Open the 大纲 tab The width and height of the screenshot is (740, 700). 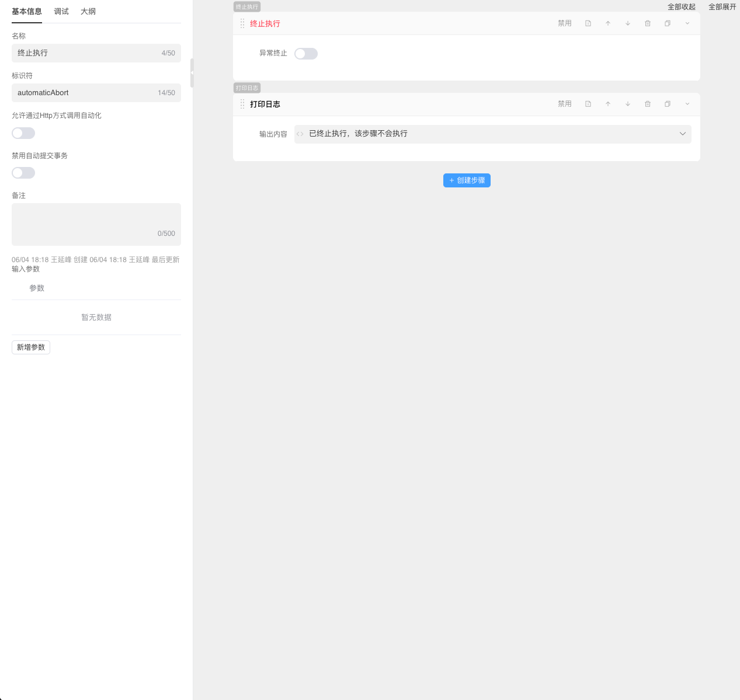88,12
